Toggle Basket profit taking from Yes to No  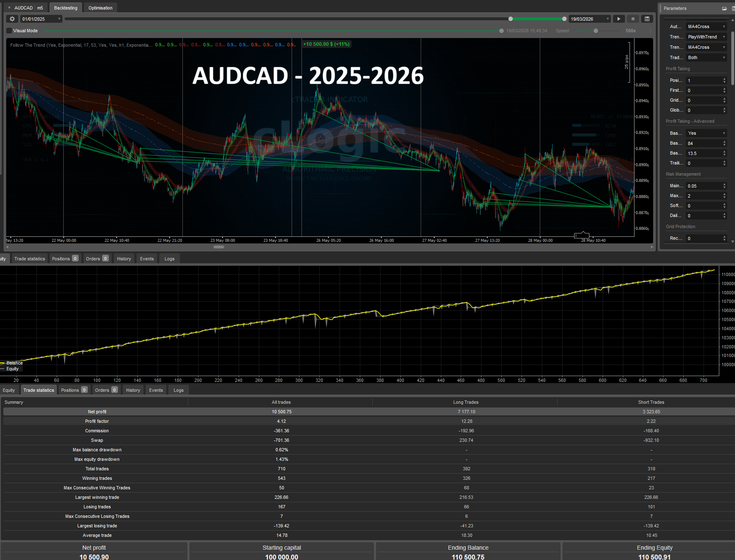[706, 133]
